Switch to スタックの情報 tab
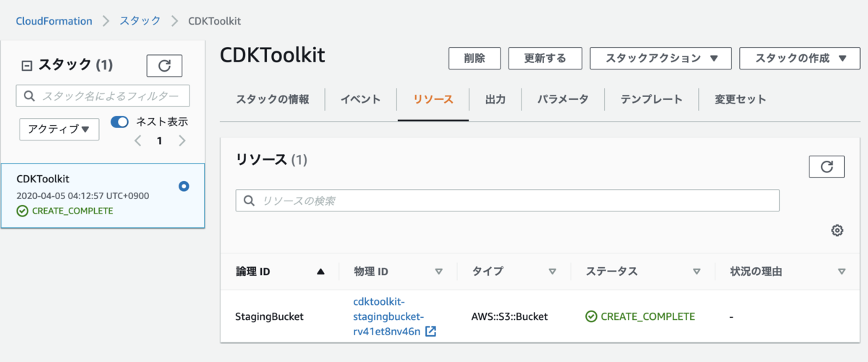 click(x=273, y=100)
